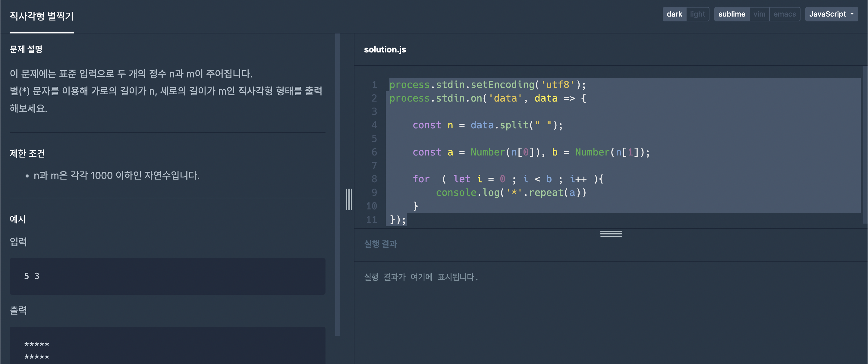The height and width of the screenshot is (364, 868).
Task: Click line number 4 in gutter
Action: tap(374, 125)
